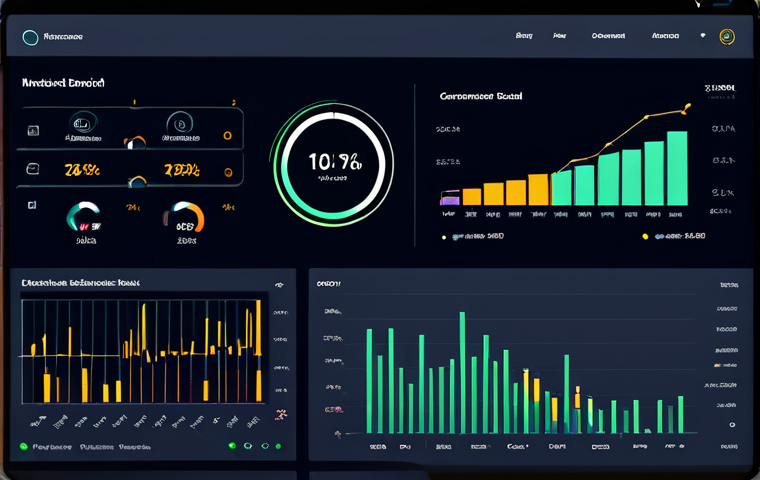Click the small square icon beside first metric row

pyautogui.click(x=33, y=130)
